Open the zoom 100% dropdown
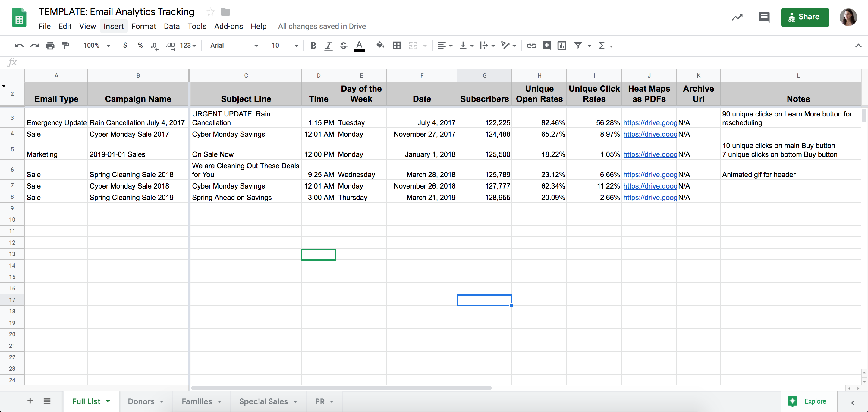Image resolution: width=868 pixels, height=412 pixels. 97,46
